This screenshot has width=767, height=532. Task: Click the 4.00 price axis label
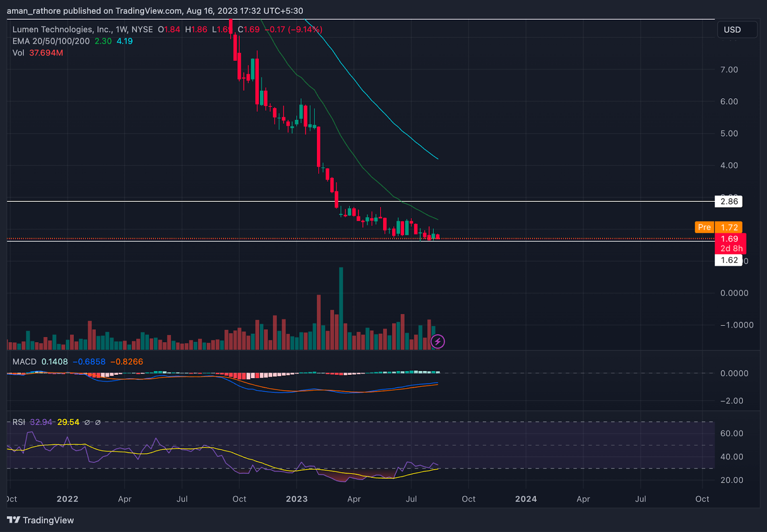coord(729,165)
